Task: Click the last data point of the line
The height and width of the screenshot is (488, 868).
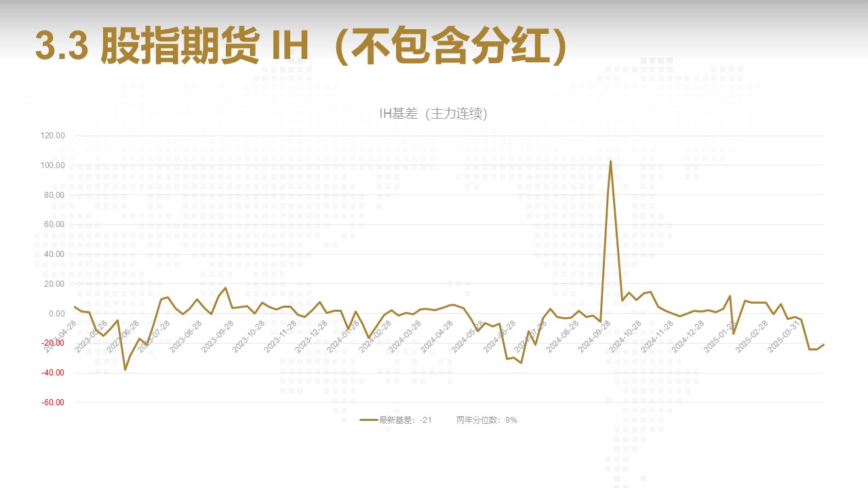Action: [824, 344]
